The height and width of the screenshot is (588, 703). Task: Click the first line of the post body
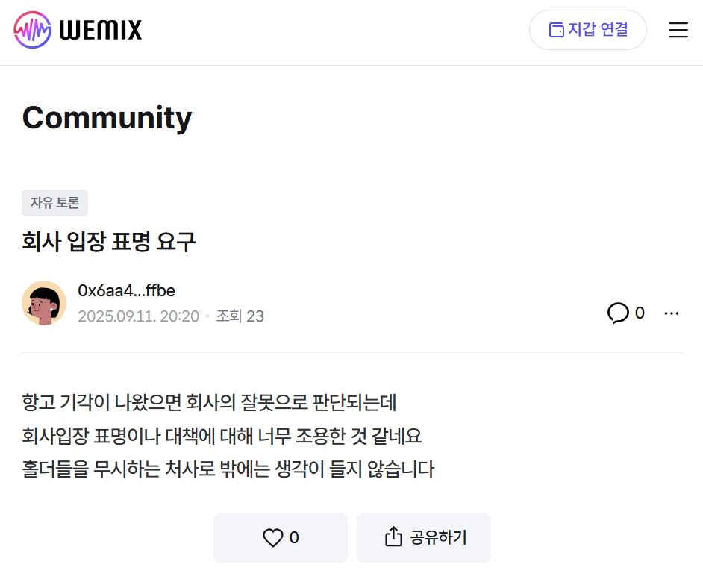click(209, 402)
